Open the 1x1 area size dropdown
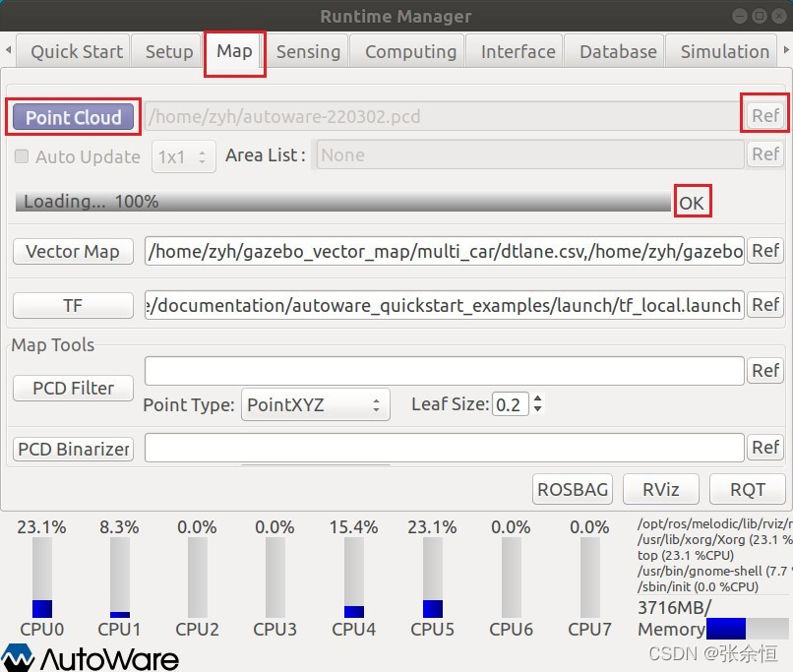Viewport: 793px width, 672px height. pos(184,156)
